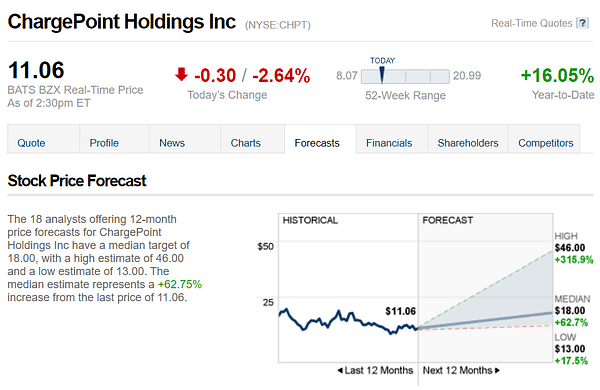Click the TODAY marker on the 52-week range bar

(x=382, y=75)
